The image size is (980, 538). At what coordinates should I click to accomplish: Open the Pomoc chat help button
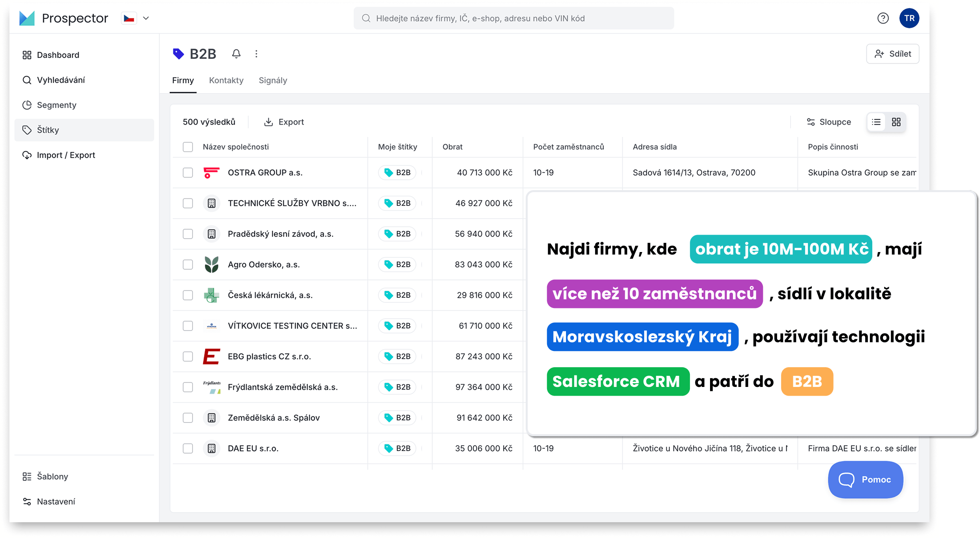coord(865,480)
